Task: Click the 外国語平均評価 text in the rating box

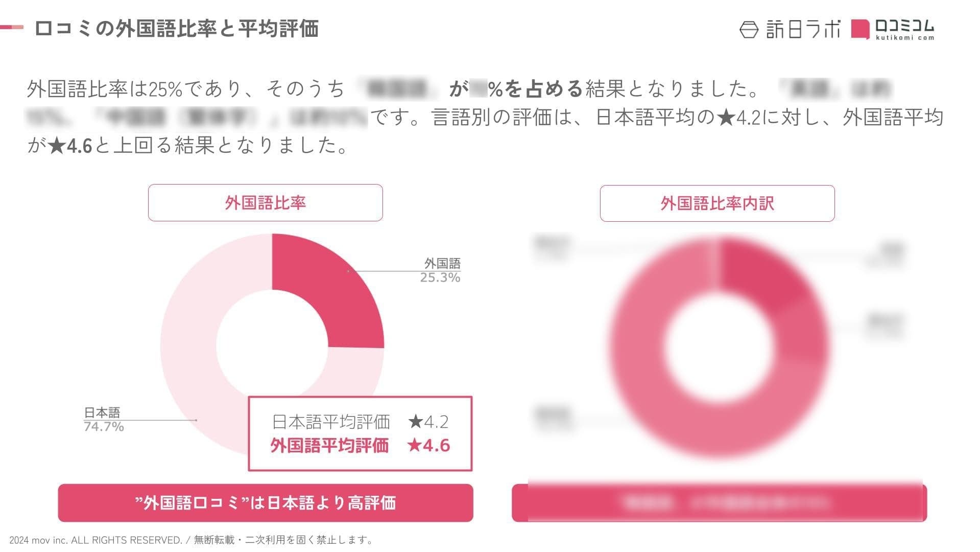Action: coord(329,446)
